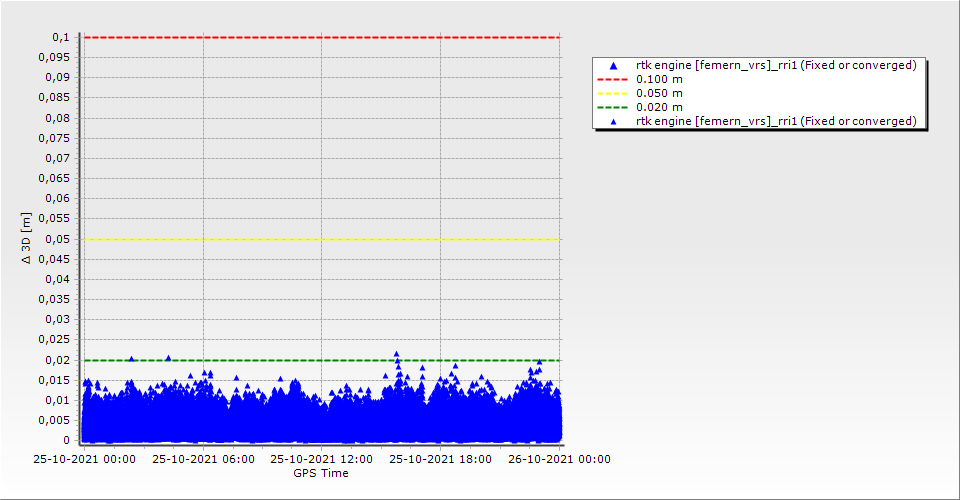Click the Δ 3D [m] vertical axis title

tap(27, 238)
